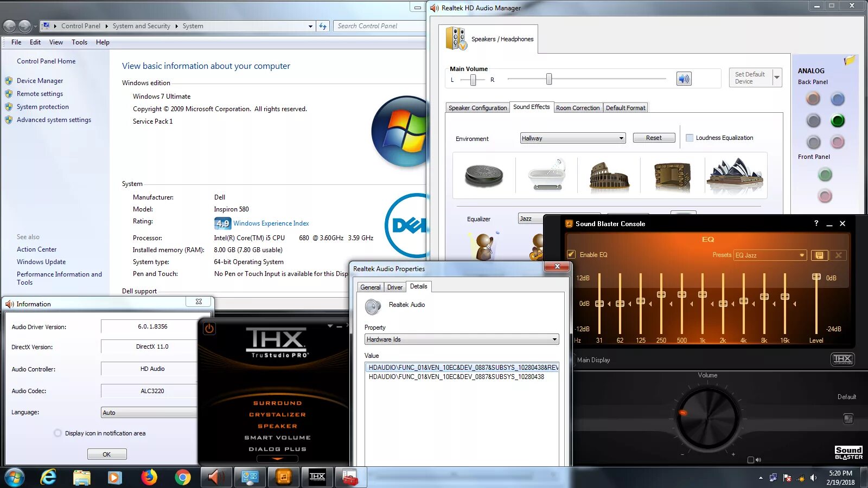Click the green front panel audio jack
Viewport: 868px width, 488px height.
(x=825, y=175)
